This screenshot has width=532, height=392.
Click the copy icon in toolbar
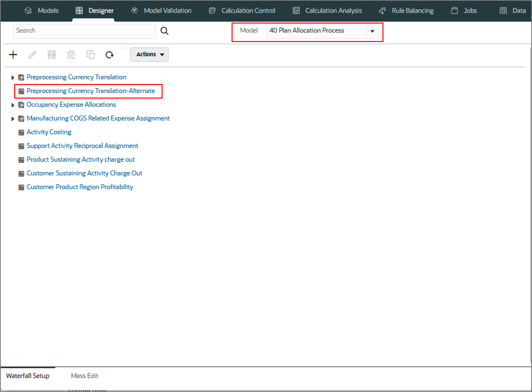pos(90,55)
